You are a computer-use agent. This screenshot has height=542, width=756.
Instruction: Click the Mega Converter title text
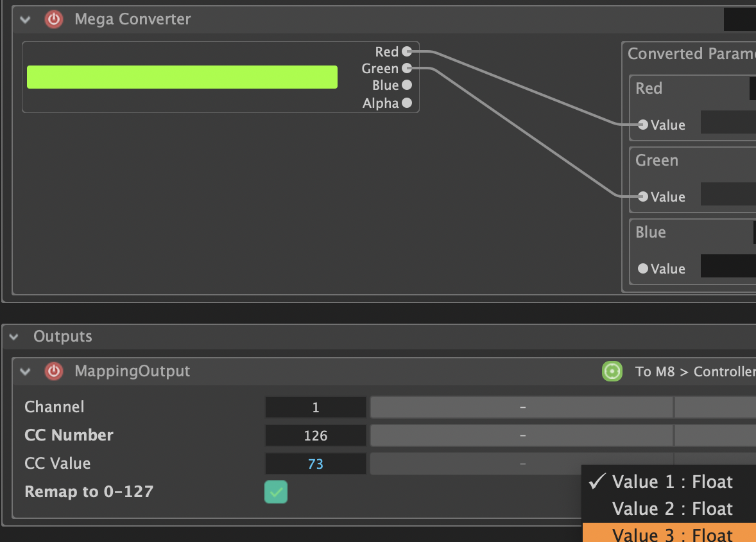pyautogui.click(x=133, y=19)
